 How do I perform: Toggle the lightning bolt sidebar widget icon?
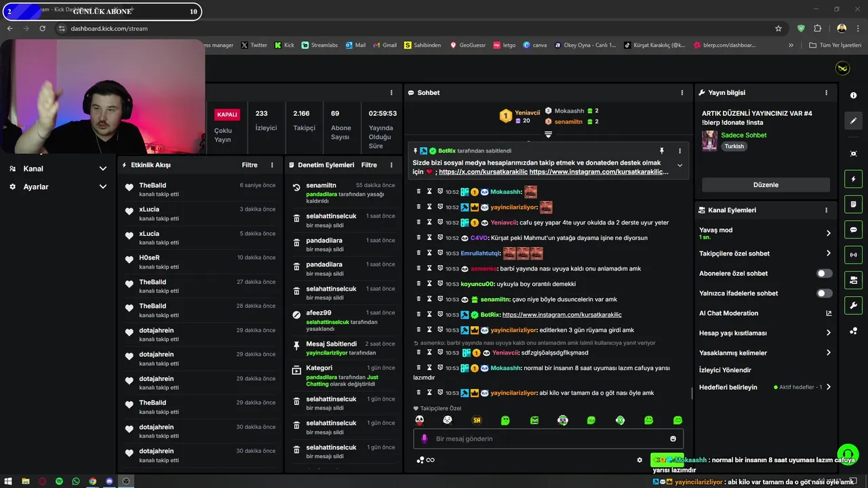(x=853, y=179)
